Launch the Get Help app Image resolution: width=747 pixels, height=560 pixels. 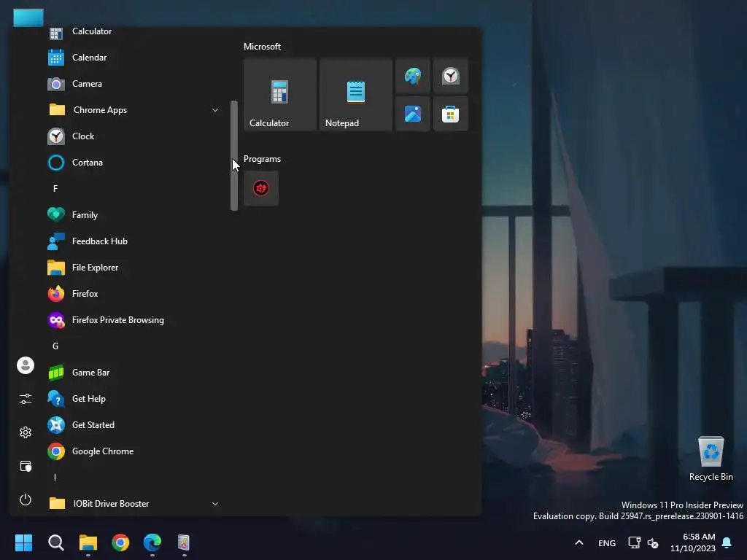(x=134, y=399)
